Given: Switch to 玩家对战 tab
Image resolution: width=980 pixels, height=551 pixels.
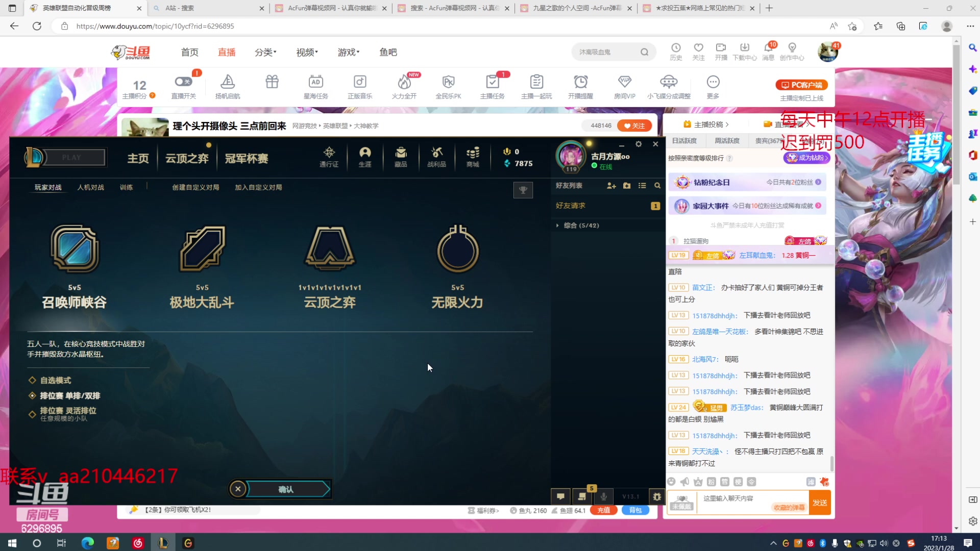Looking at the screenshot, I should click(x=48, y=187).
